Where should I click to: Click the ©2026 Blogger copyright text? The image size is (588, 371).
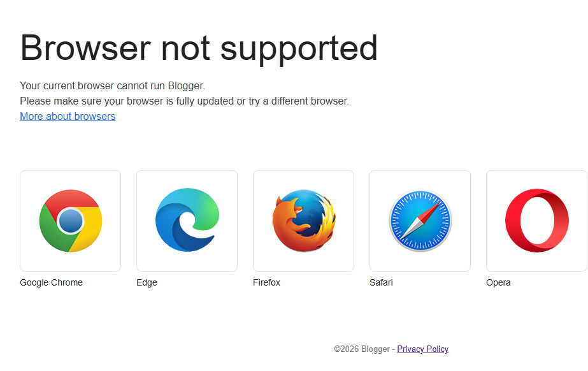point(362,349)
